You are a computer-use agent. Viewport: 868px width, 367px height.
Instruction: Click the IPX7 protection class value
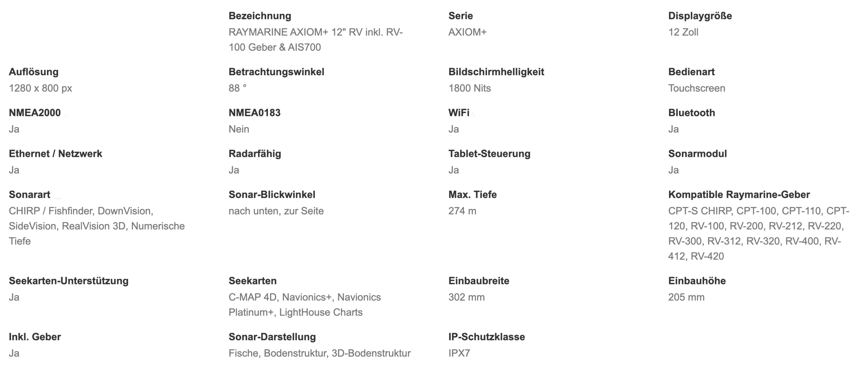pyautogui.click(x=459, y=353)
